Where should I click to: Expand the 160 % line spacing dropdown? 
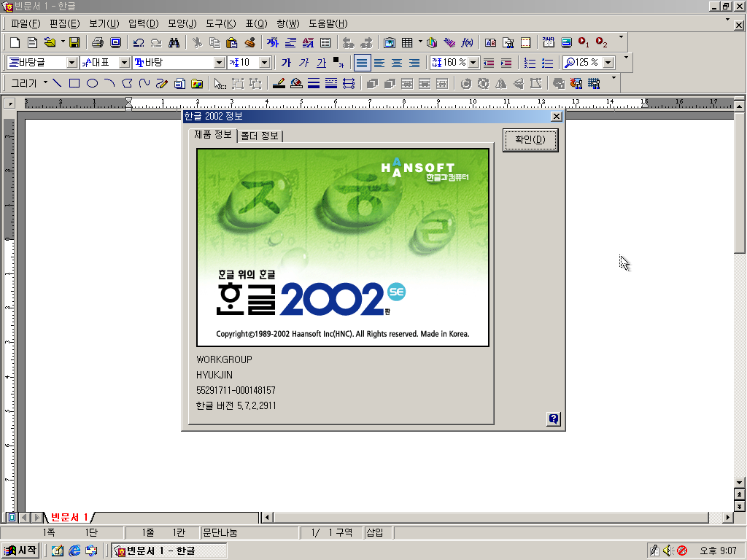click(473, 63)
